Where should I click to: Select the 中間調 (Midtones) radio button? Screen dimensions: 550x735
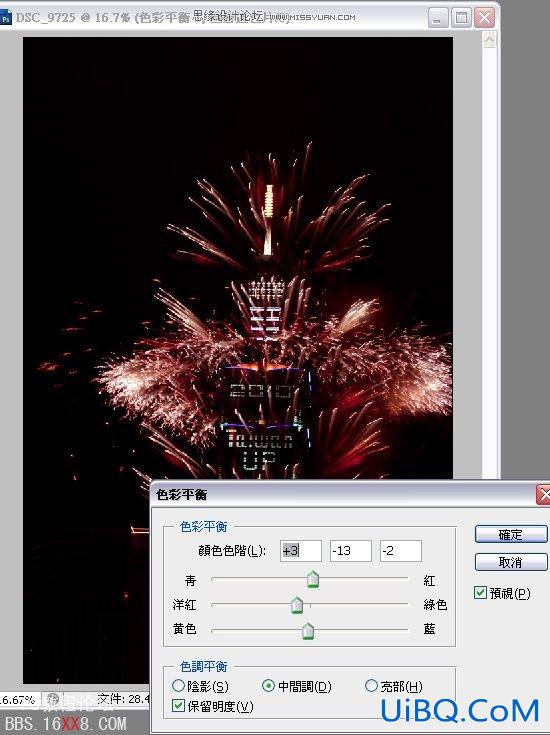click(x=268, y=686)
